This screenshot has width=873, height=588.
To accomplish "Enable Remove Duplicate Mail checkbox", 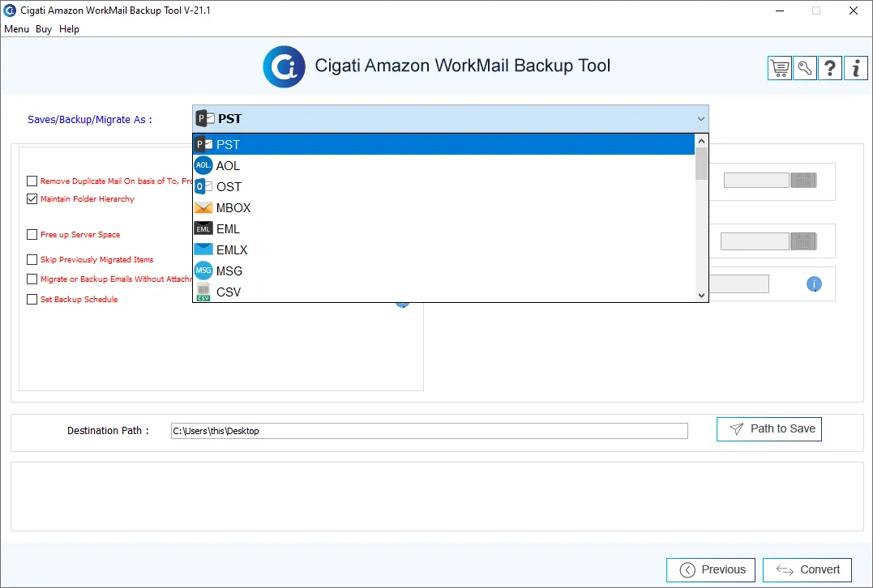I will coord(32,181).
